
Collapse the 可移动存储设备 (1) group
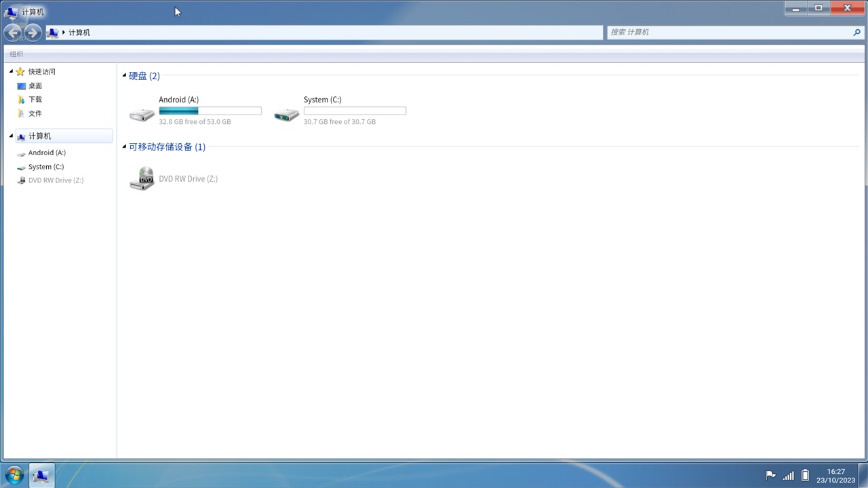coord(124,146)
